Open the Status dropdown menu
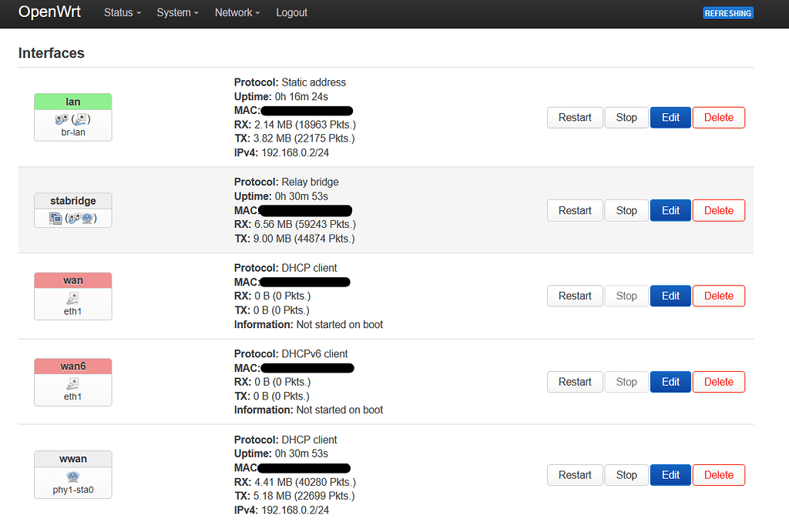The width and height of the screenshot is (789, 532). (x=122, y=13)
